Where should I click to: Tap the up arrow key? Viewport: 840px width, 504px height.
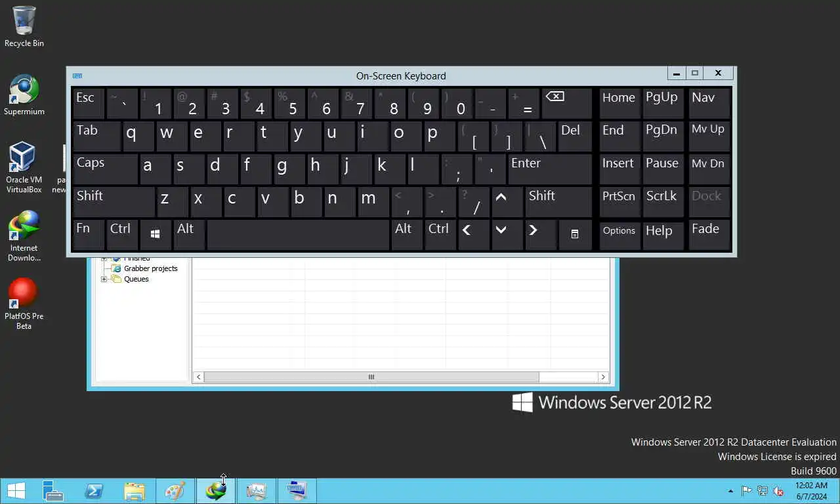(507, 202)
